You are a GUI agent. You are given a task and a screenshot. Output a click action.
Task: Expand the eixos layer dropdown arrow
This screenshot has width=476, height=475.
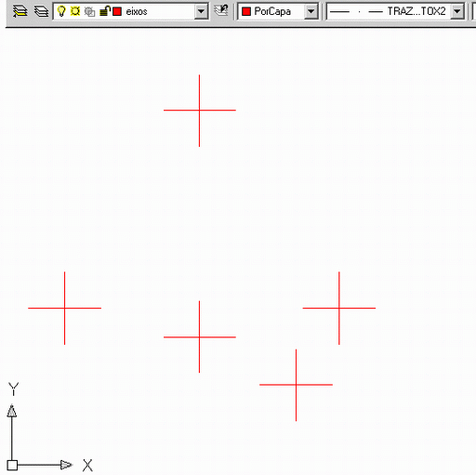tap(201, 12)
